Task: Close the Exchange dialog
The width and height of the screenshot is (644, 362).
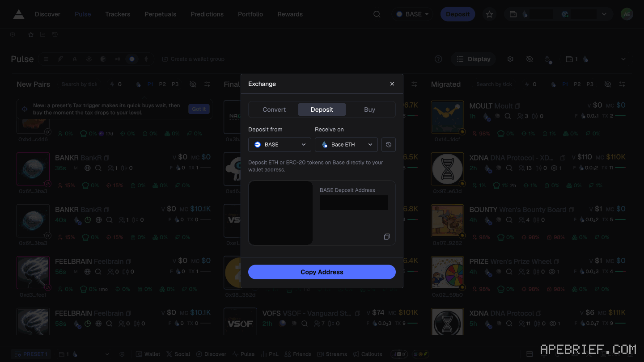Action: coord(392,84)
